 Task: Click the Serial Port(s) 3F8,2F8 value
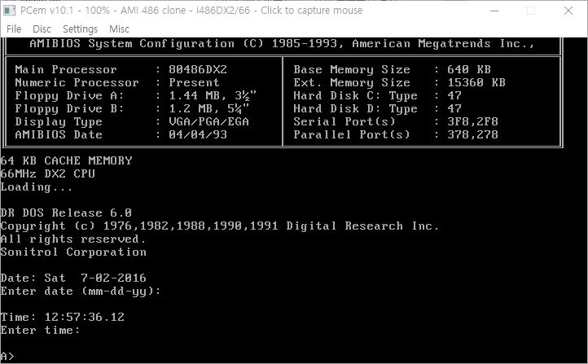click(x=472, y=121)
